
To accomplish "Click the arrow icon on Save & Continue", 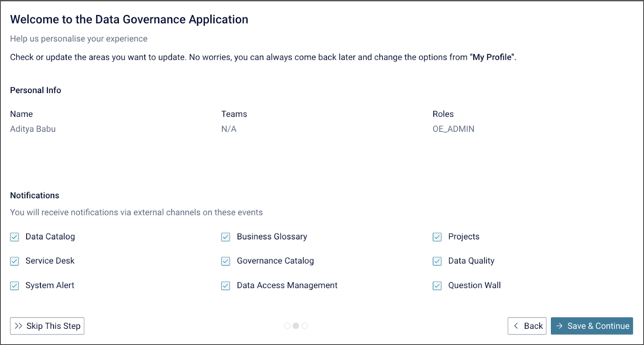I will point(560,326).
